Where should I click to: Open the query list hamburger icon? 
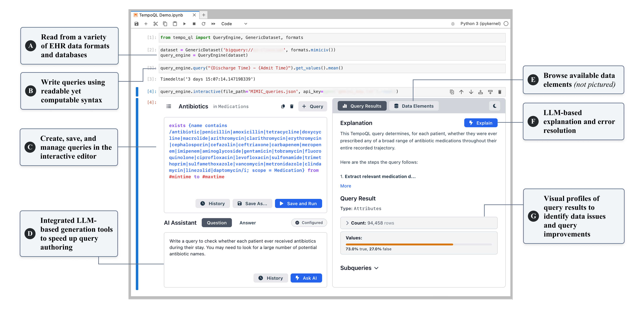coord(169,106)
